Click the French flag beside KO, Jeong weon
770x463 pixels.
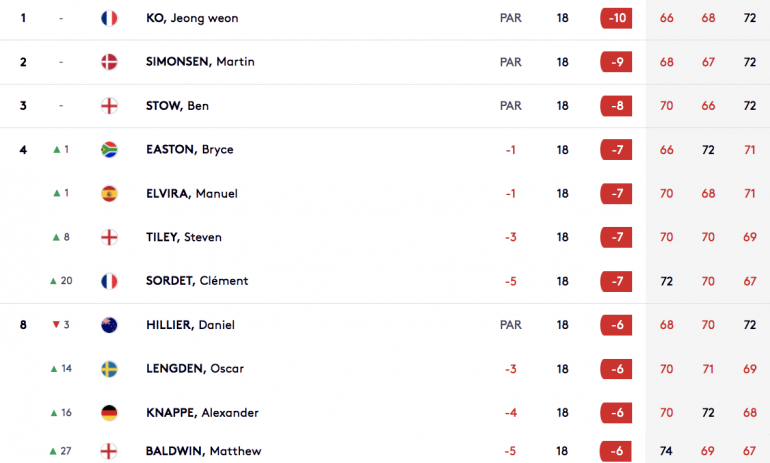[109, 18]
